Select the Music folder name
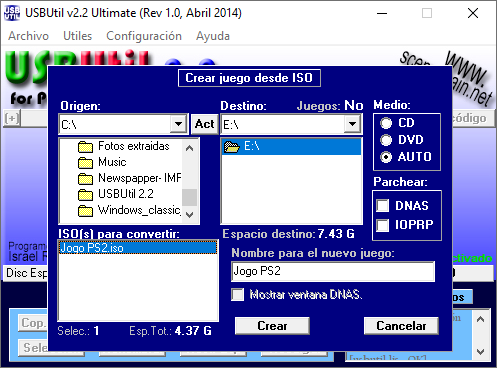497x368 pixels. coord(112,162)
